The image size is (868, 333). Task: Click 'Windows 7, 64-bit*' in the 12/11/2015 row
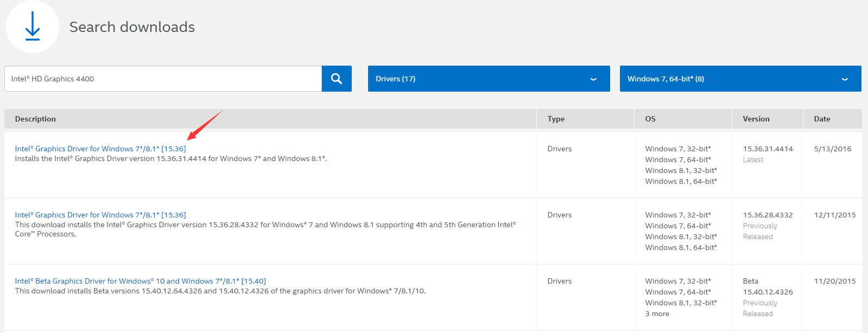[x=678, y=226]
